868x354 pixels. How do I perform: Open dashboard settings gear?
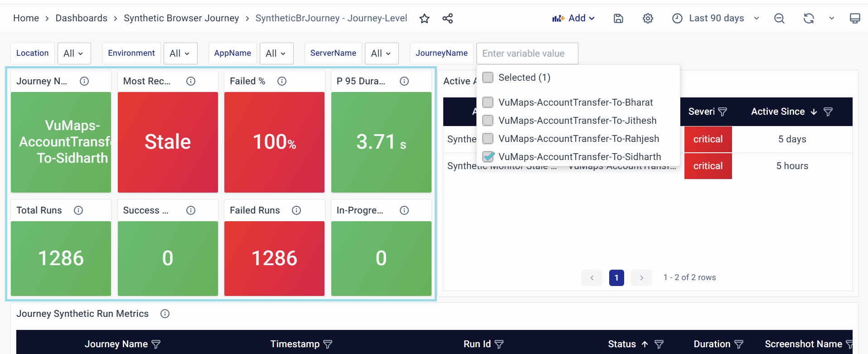pyautogui.click(x=648, y=19)
